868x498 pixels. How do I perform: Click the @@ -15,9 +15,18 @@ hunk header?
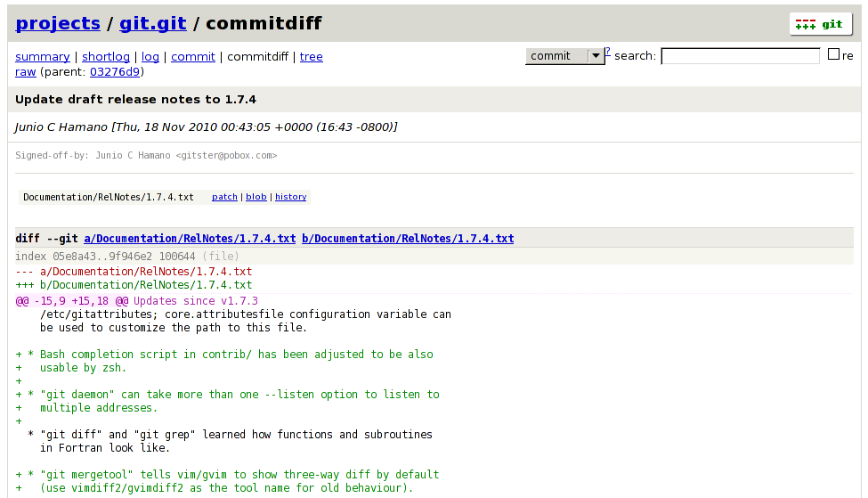pos(72,301)
